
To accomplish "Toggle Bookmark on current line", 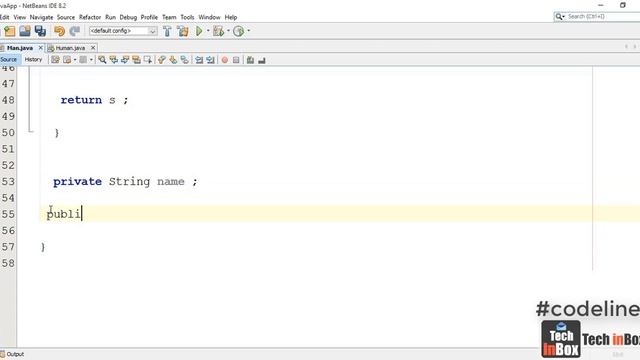I will [x=184, y=60].
